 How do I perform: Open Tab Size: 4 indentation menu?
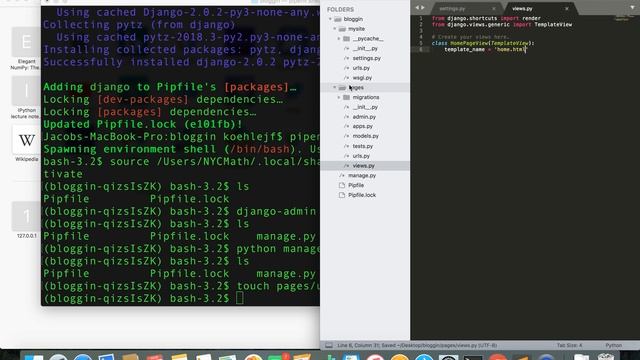click(569, 345)
